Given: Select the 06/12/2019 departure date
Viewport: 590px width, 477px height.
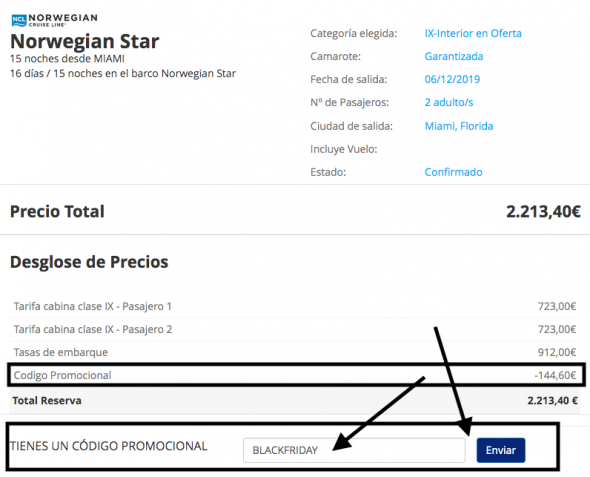Looking at the screenshot, I should (452, 79).
